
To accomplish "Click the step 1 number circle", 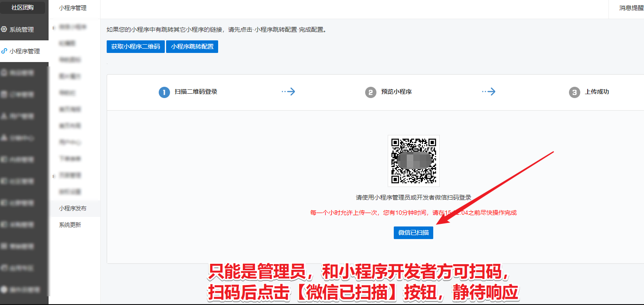I will click(164, 92).
